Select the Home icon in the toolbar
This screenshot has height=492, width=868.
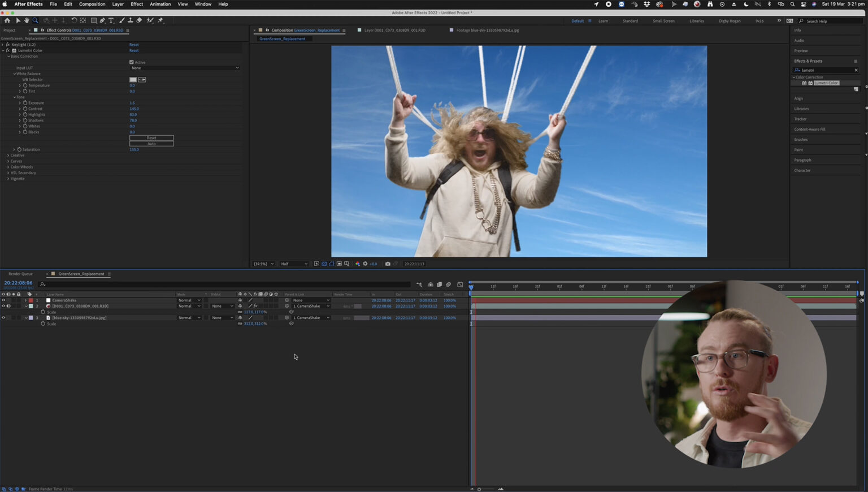point(7,20)
